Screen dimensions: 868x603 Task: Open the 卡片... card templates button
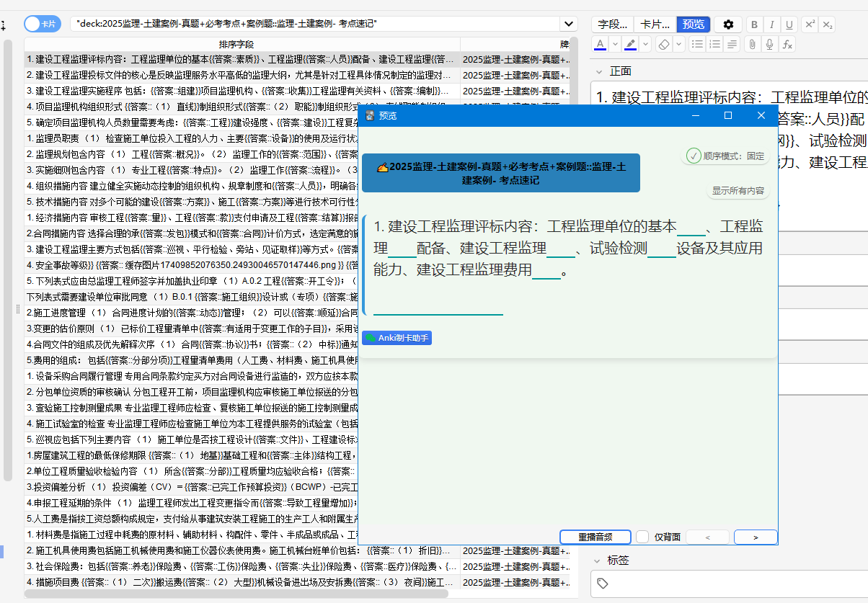pos(655,24)
